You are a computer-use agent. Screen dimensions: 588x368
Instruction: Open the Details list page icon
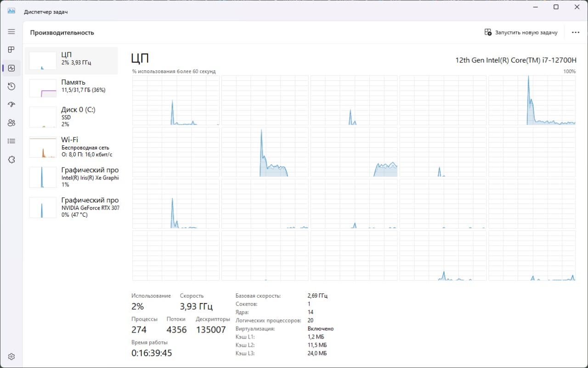point(11,141)
